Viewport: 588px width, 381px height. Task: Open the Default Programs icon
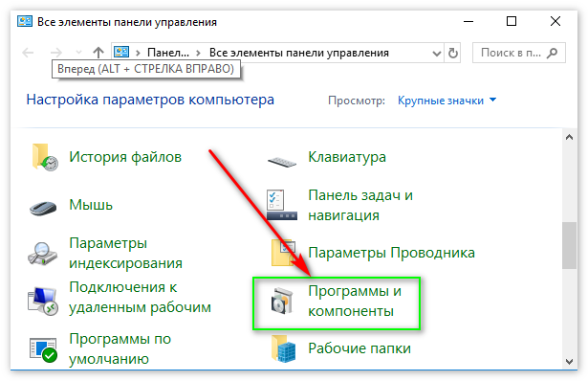[43, 349]
